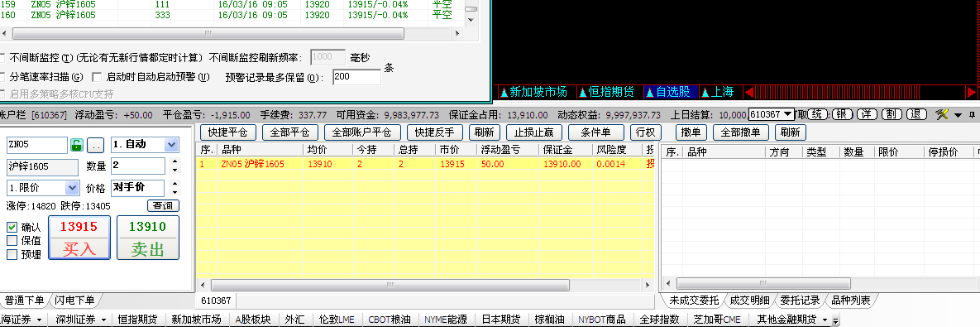Switch to the 闪电下单 tab
The height and width of the screenshot is (327, 980).
pos(74,301)
